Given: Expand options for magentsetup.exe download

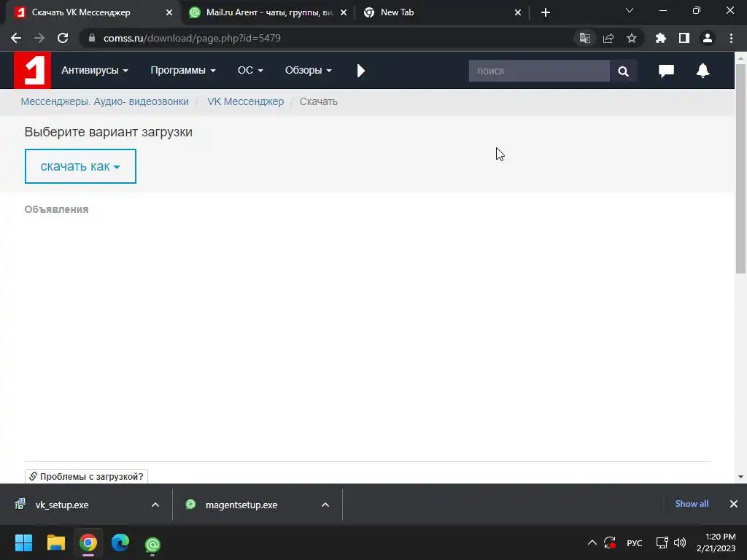Looking at the screenshot, I should click(325, 505).
